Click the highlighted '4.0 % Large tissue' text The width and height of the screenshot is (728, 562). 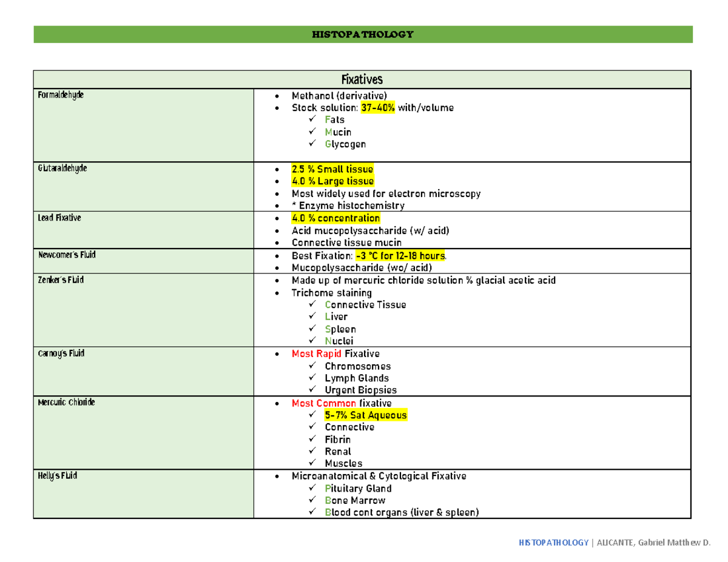pos(332,181)
